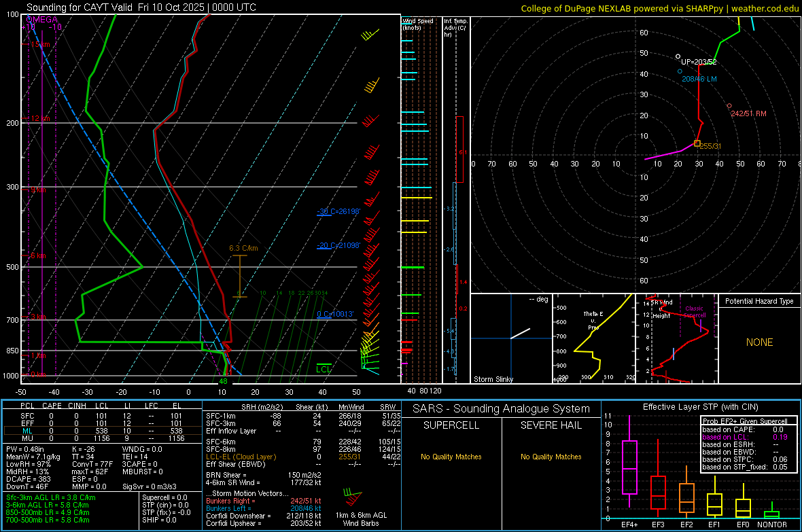Click the CAPE column header
The height and width of the screenshot is (532, 802).
pyautogui.click(x=52, y=406)
